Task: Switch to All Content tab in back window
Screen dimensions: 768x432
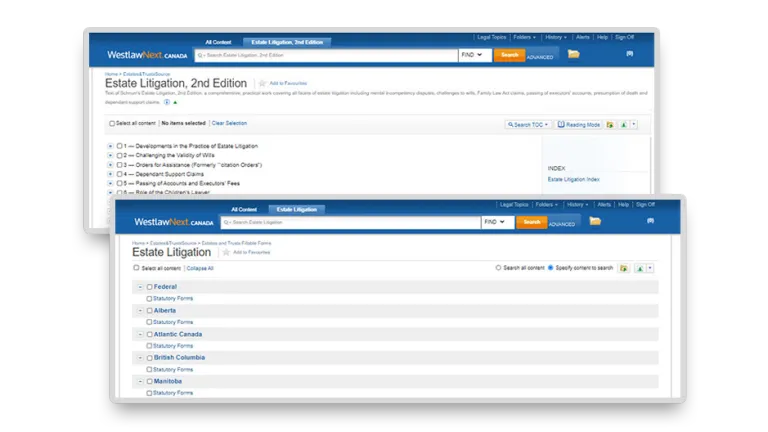Action: click(x=218, y=42)
